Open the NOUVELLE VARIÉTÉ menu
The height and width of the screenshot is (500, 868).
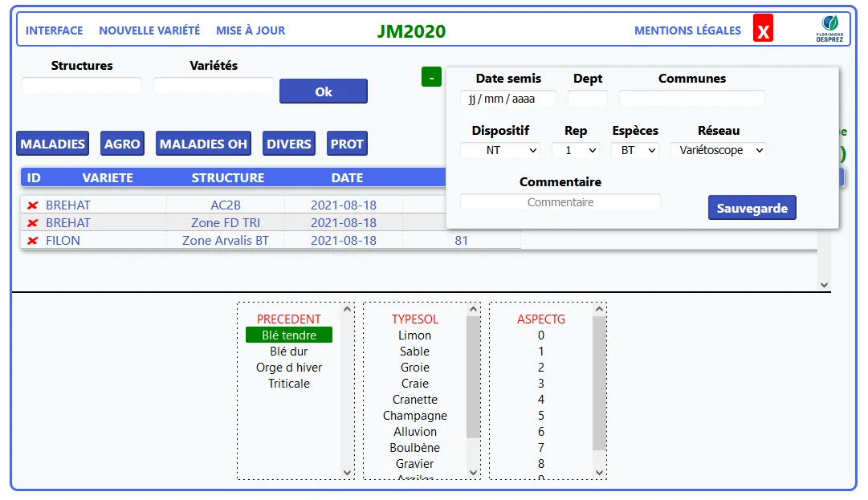[x=149, y=30]
